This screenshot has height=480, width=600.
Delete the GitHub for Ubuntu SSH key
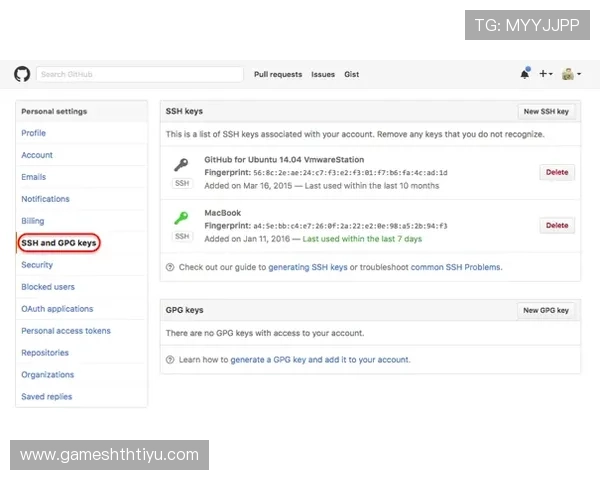[x=557, y=172]
